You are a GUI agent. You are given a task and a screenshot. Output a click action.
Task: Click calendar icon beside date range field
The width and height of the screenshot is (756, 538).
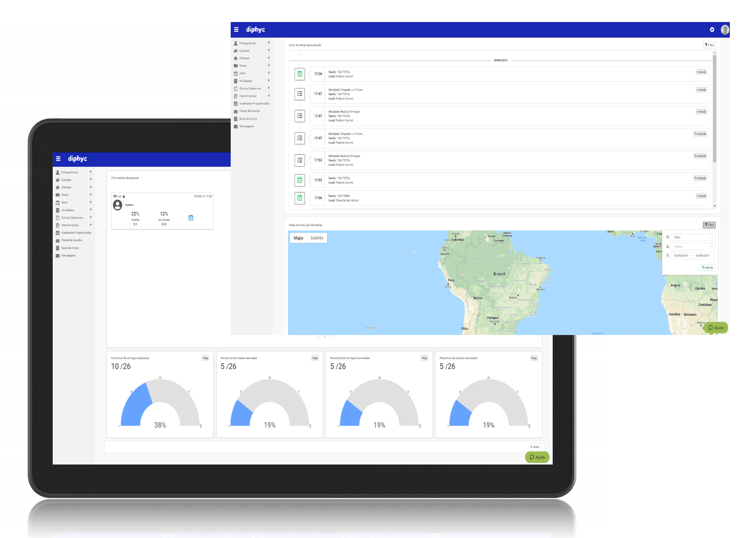click(x=668, y=256)
